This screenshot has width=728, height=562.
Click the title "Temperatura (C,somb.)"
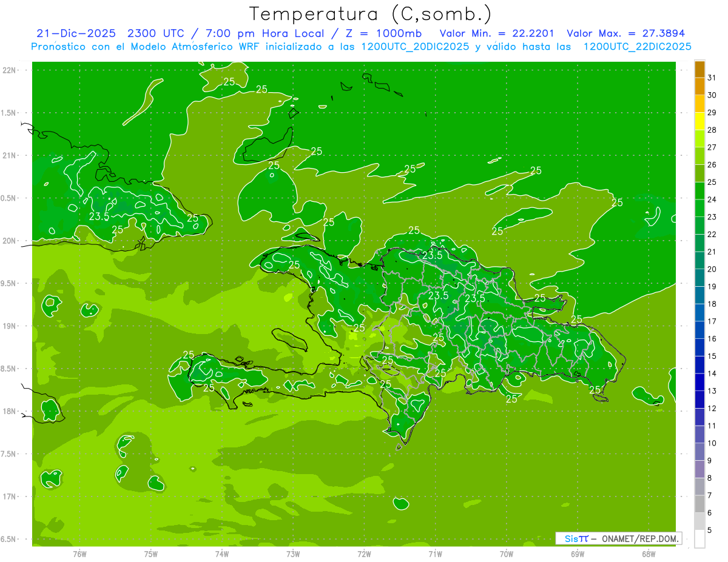tap(370, 14)
